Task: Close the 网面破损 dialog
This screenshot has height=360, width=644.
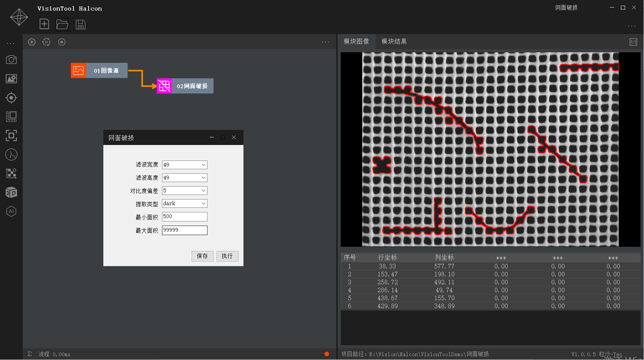Action: [x=234, y=137]
